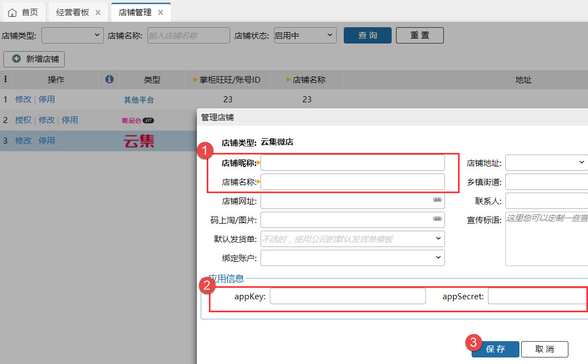Viewport: 588px width, 364px height.
Task: Focus the appSecret input field
Action: tap(538, 296)
